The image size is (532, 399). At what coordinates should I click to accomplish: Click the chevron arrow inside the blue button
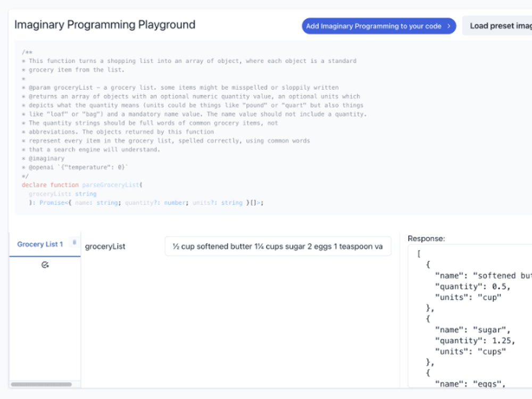coord(449,26)
